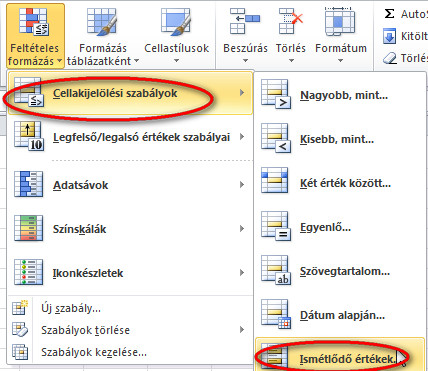Click the duplicate values rule icon

tap(275, 356)
